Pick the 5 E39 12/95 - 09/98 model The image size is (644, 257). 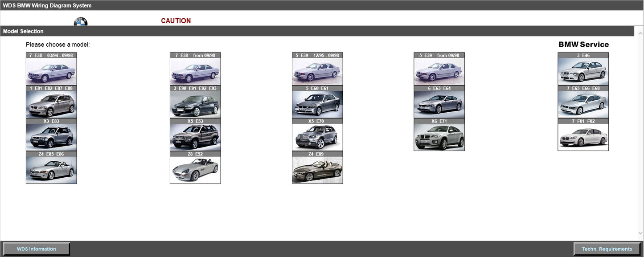317,71
